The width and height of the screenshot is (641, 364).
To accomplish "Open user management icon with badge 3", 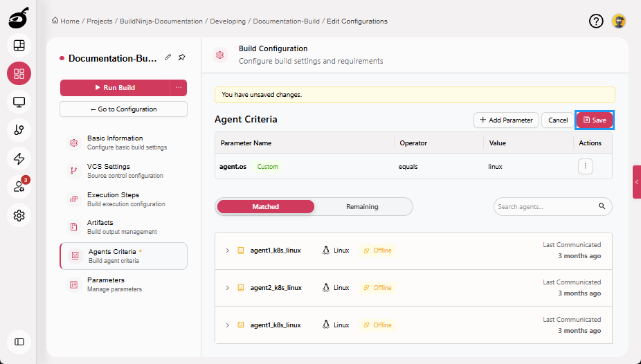I will (19, 187).
